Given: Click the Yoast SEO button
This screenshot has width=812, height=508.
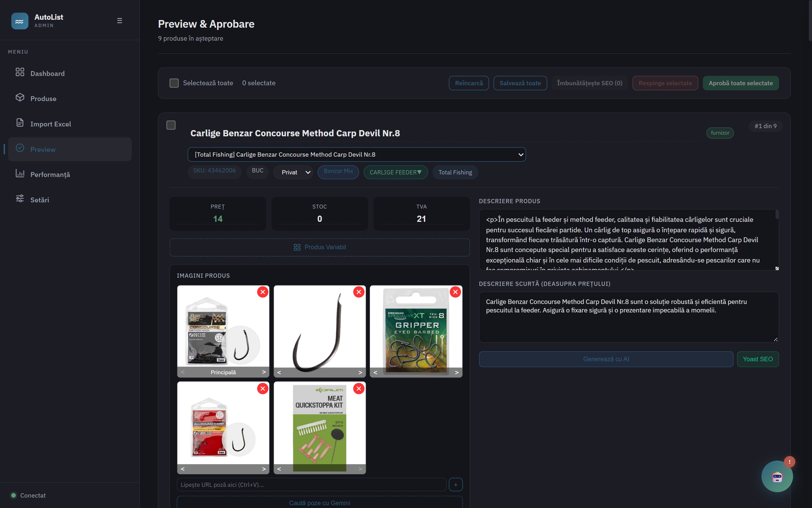Looking at the screenshot, I should 758,359.
